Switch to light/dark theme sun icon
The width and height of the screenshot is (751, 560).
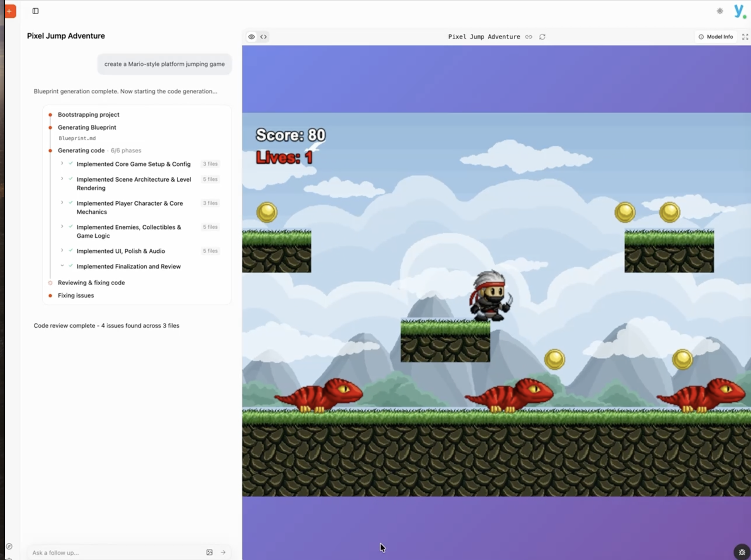click(x=720, y=11)
